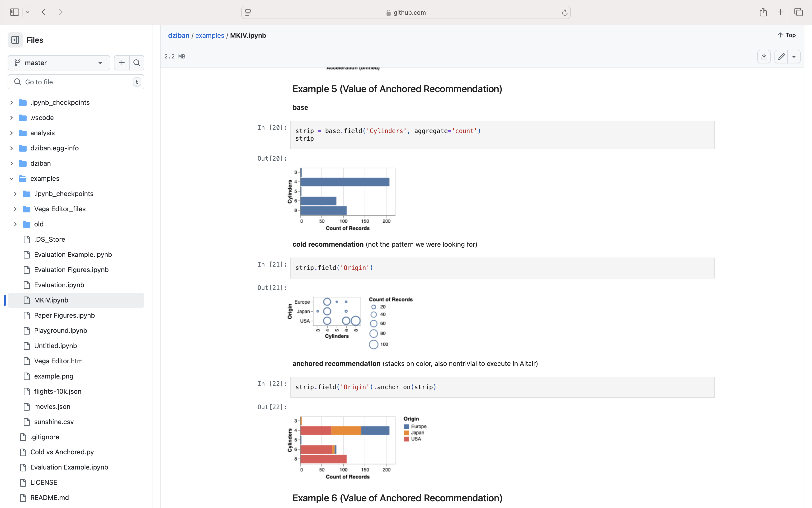Image resolution: width=812 pixels, height=508 pixels.
Task: Reload the page in Safari
Action: [564, 12]
